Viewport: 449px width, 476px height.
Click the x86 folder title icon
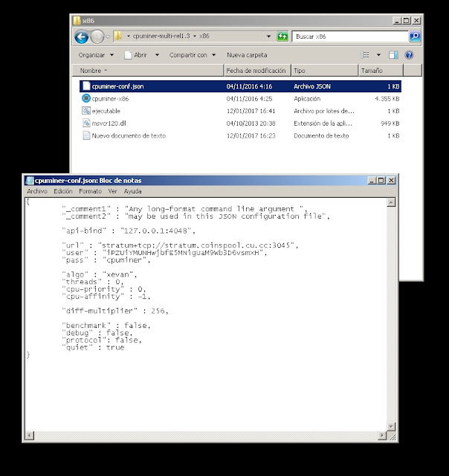(77, 21)
